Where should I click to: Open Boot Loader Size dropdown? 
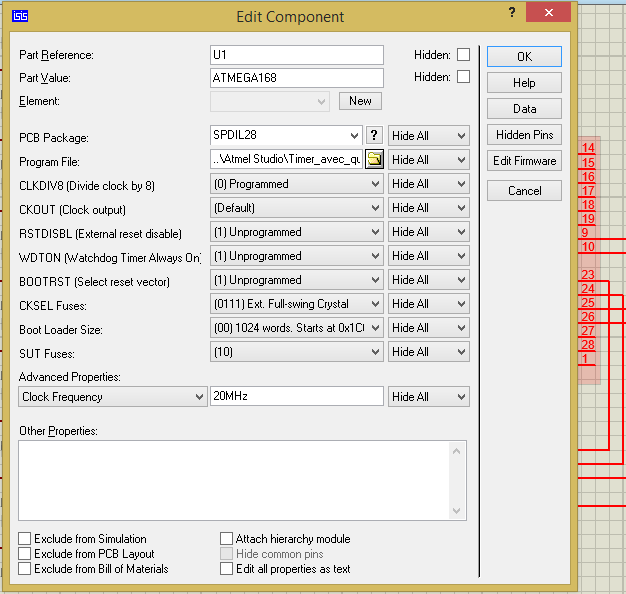[x=297, y=328]
